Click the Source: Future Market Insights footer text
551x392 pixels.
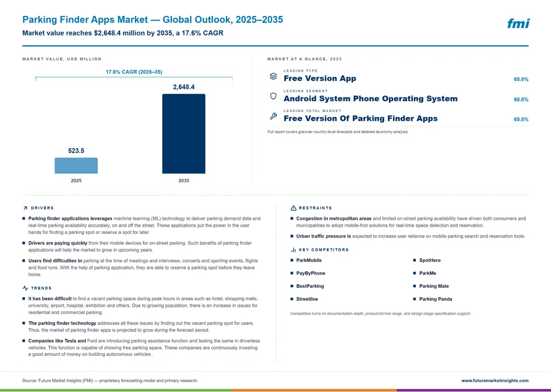[x=110, y=380]
